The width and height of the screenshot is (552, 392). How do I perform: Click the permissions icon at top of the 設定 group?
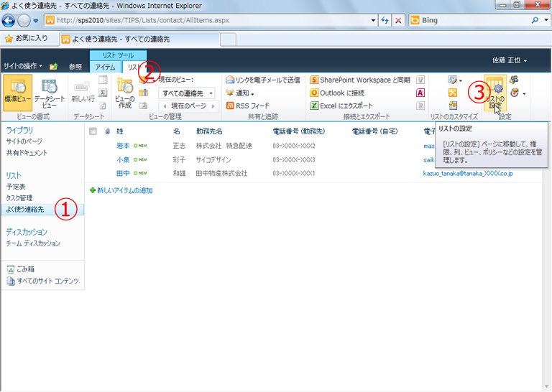(x=514, y=80)
